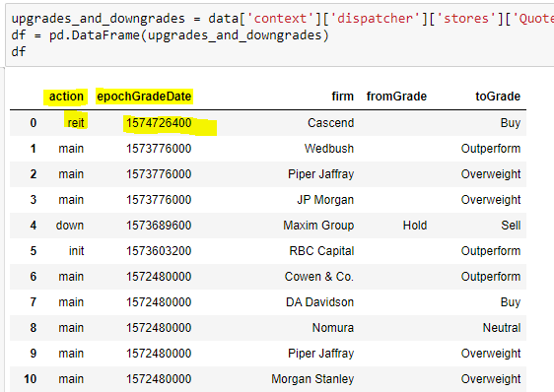
Task: Click 'main' action in row 8
Action: [71, 328]
